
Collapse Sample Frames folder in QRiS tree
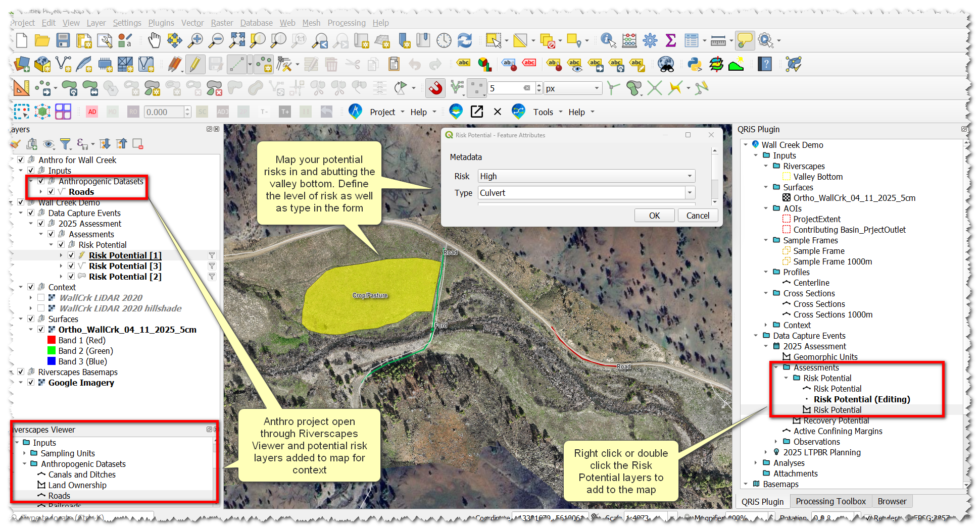click(766, 240)
